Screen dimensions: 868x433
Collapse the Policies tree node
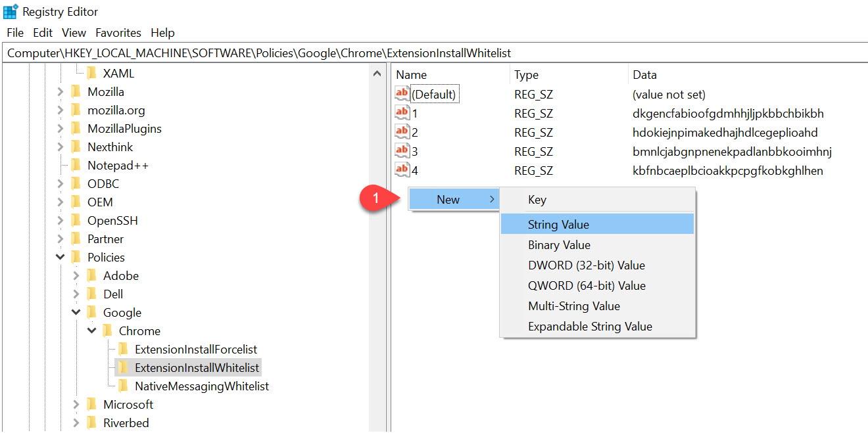[60, 257]
